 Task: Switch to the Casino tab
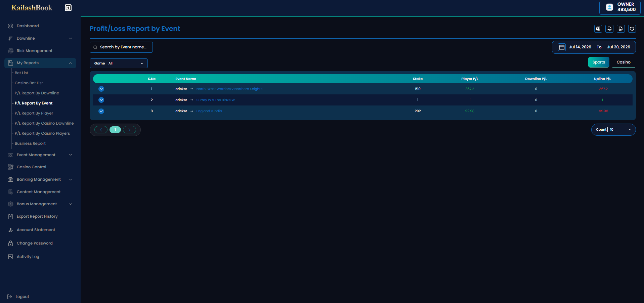[x=624, y=62]
